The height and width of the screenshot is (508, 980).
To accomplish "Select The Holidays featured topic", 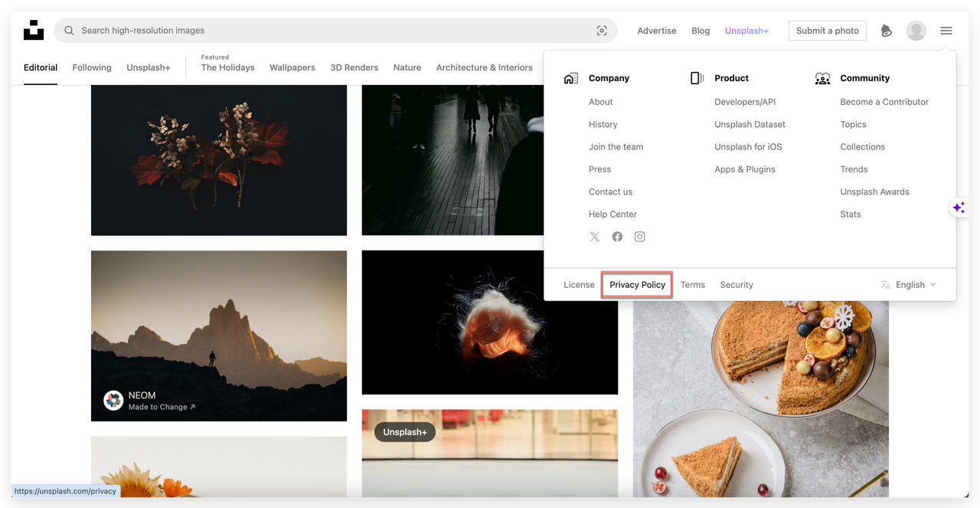I will [227, 67].
